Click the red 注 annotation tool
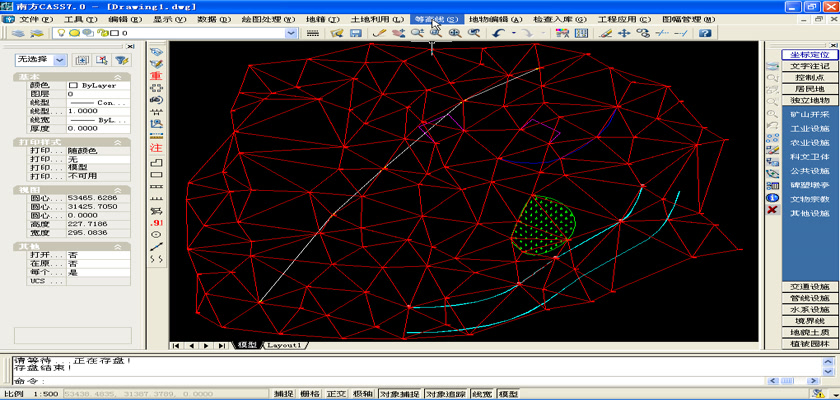840x400 pixels. tap(156, 147)
